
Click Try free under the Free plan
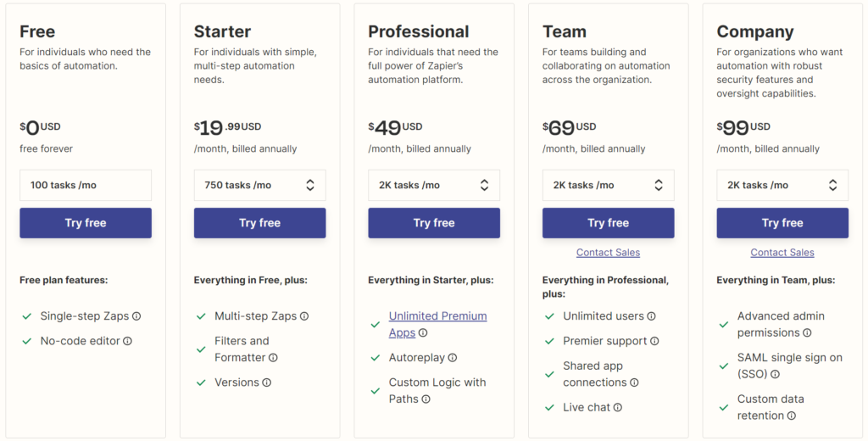pyautogui.click(x=86, y=223)
